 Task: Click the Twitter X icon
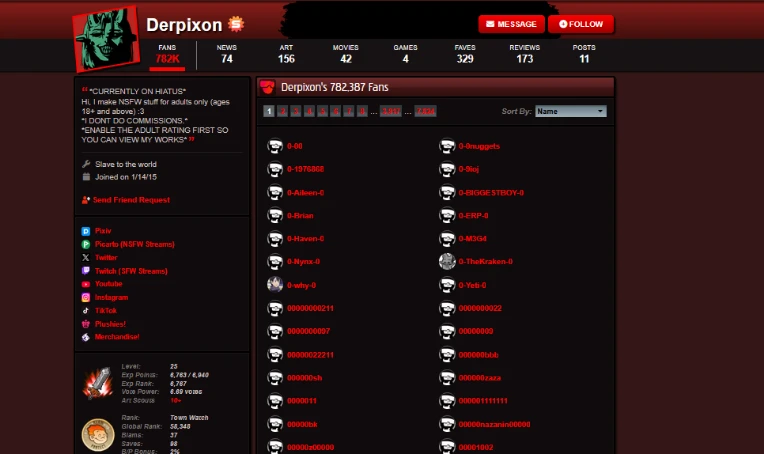pos(86,257)
